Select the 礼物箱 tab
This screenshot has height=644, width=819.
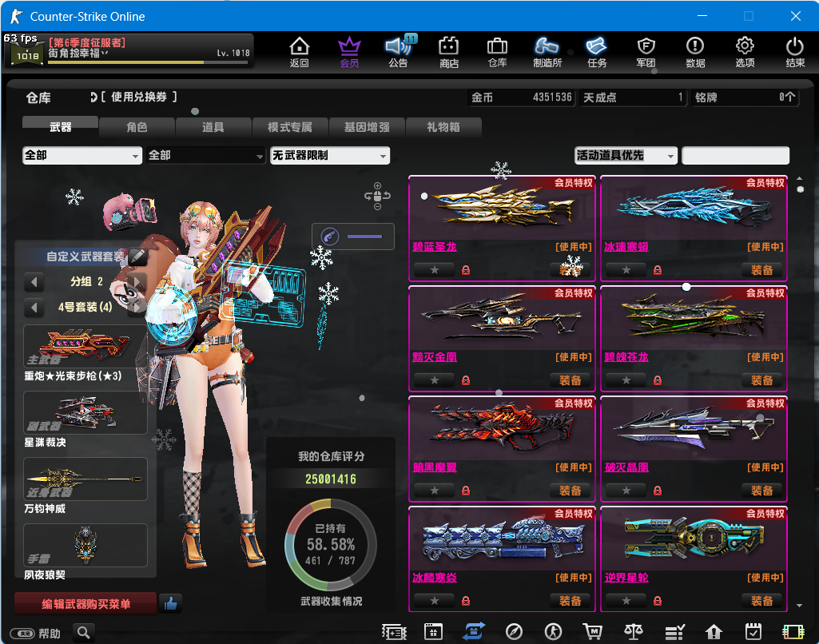[x=443, y=127]
